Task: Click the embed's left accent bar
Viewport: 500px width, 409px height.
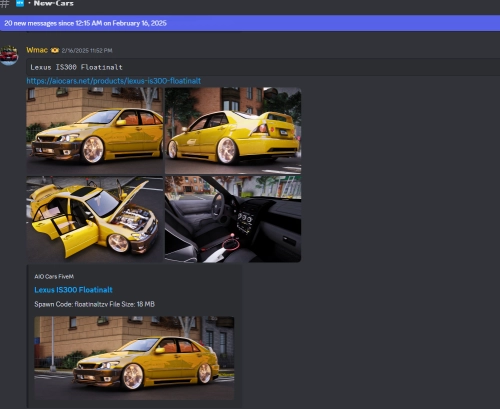Action: (28, 337)
